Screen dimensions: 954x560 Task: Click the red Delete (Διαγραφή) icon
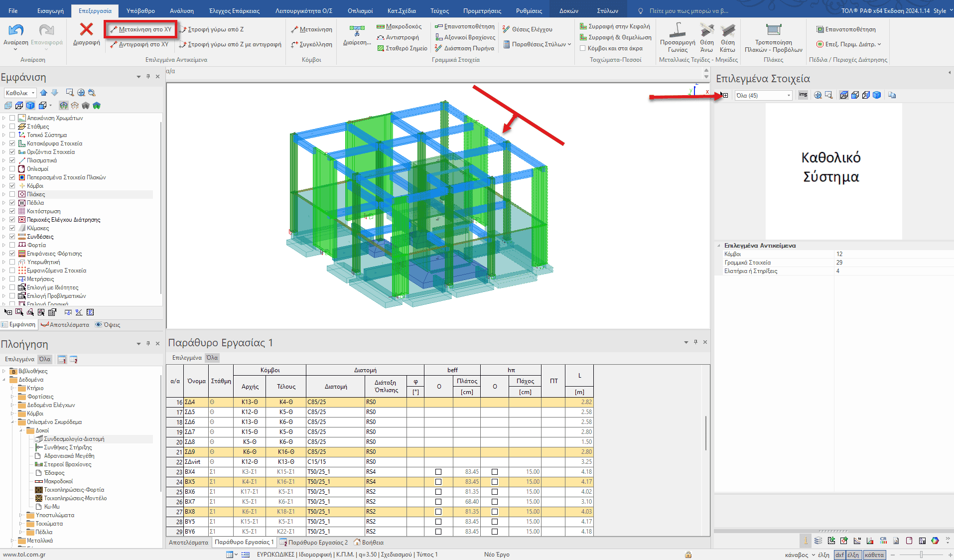[86, 30]
